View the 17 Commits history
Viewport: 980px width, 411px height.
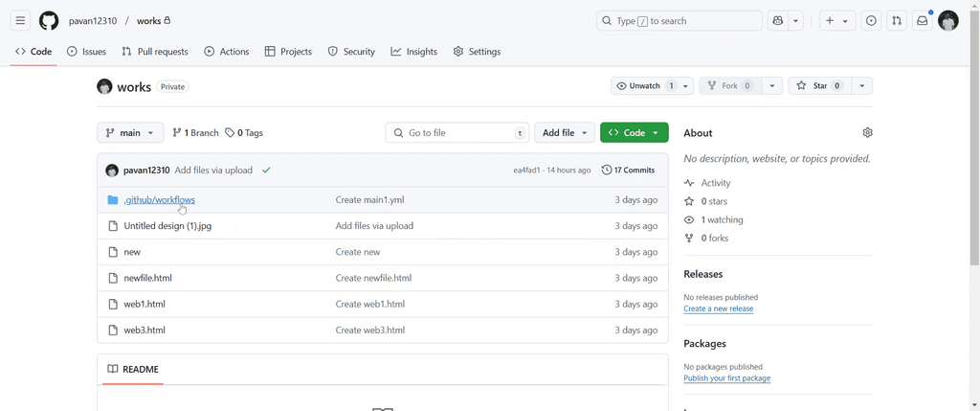pyautogui.click(x=628, y=171)
